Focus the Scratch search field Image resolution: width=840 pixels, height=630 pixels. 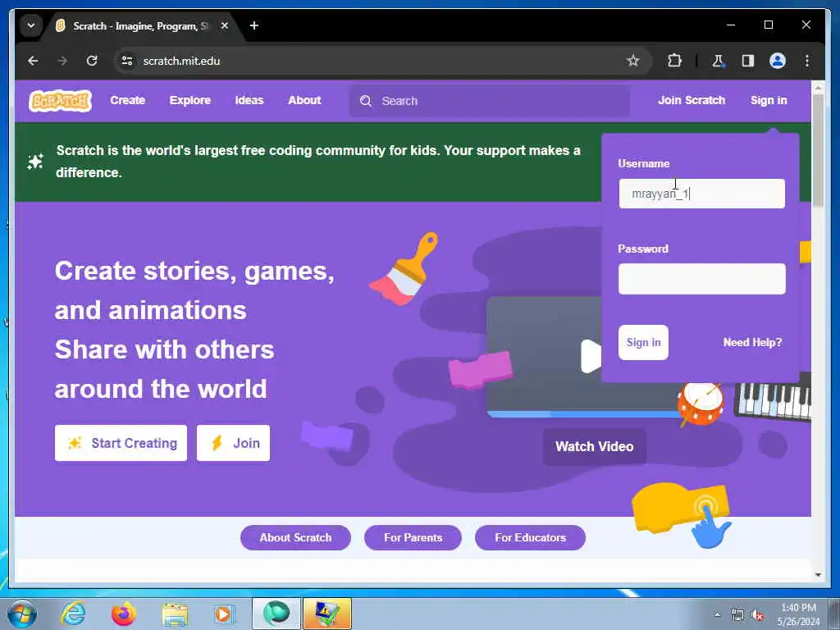(x=490, y=101)
